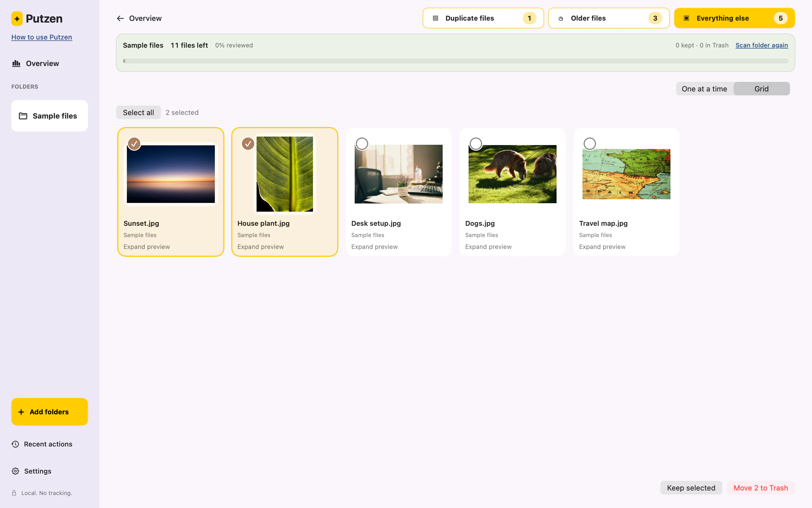Click Scan folder again link
Image resolution: width=812 pixels, height=508 pixels.
(x=762, y=45)
